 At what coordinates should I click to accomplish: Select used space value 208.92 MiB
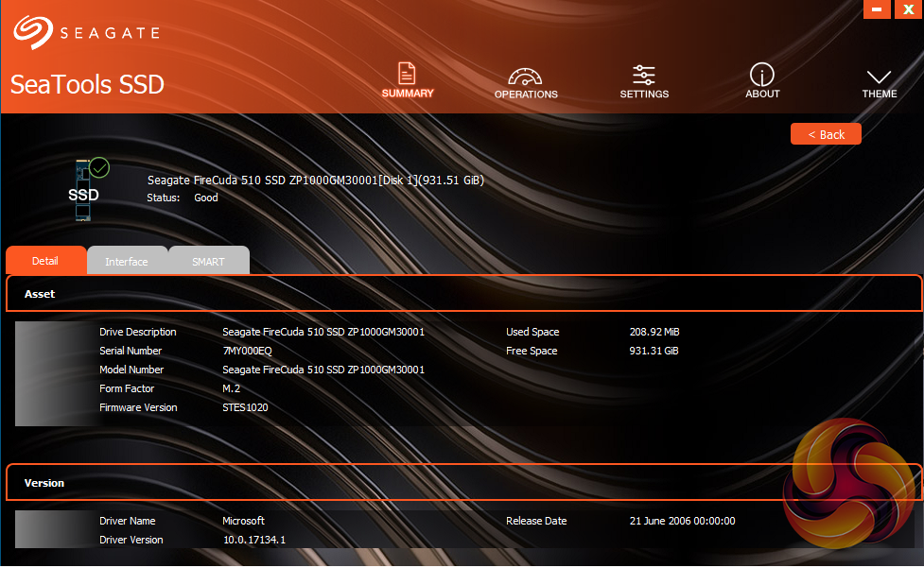pyautogui.click(x=654, y=332)
